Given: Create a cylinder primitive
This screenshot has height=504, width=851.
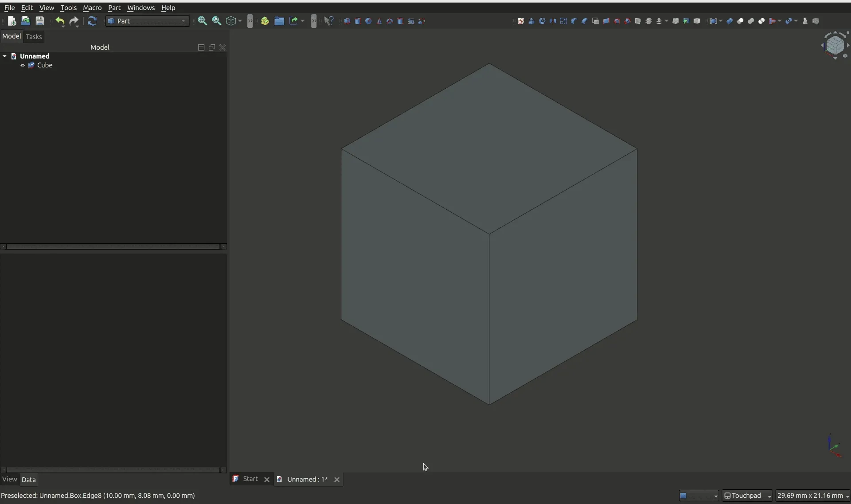Looking at the screenshot, I should click(x=358, y=21).
